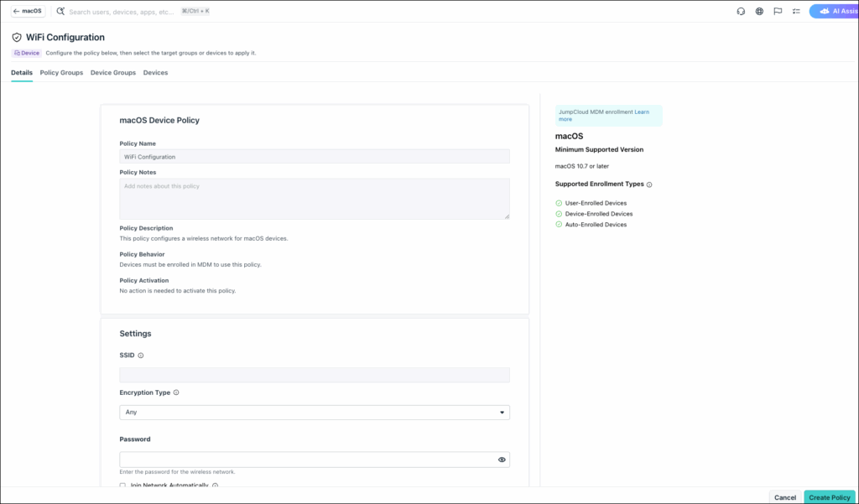The height and width of the screenshot is (504, 859).
Task: Focus the search users and devices field
Action: click(x=122, y=12)
